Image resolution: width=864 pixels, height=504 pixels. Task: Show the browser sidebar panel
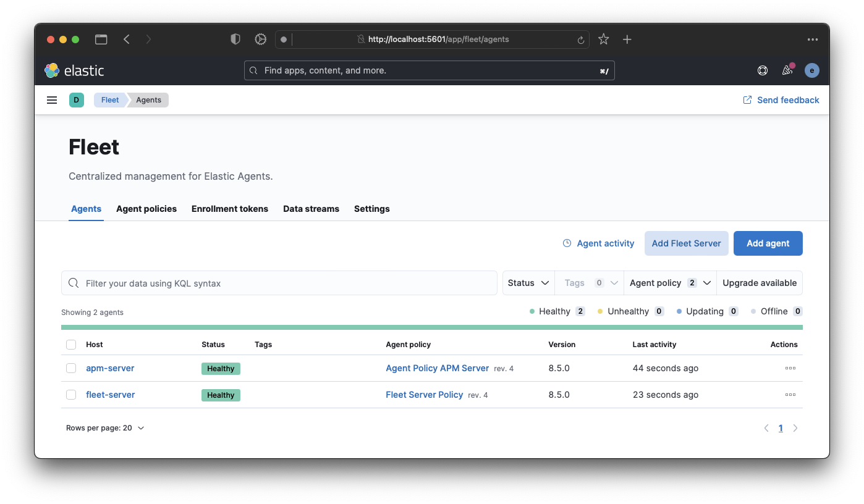pyautogui.click(x=101, y=40)
